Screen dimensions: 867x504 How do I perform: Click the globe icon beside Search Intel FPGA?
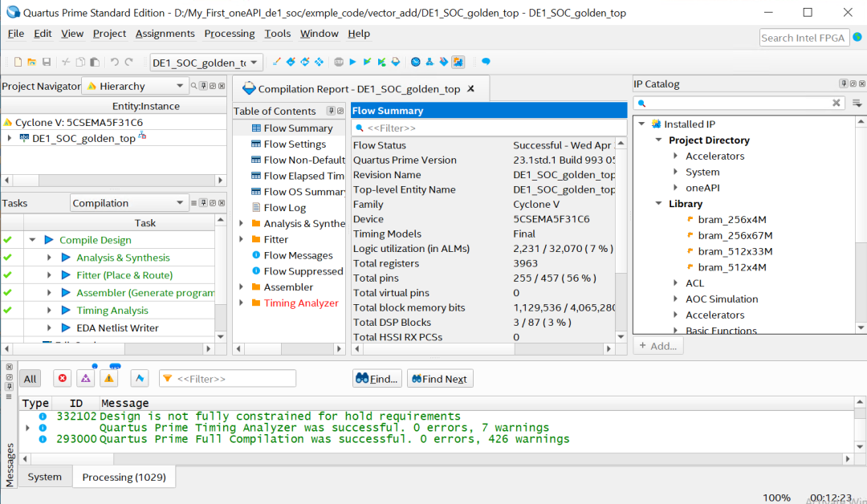coord(857,37)
